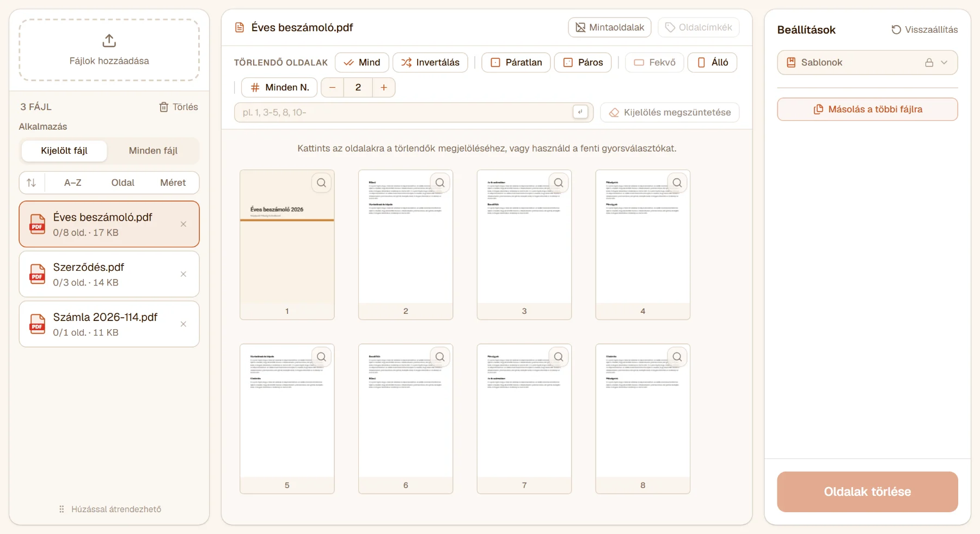The width and height of the screenshot is (980, 534).
Task: Click the Oldalcímkék button
Action: tap(699, 27)
